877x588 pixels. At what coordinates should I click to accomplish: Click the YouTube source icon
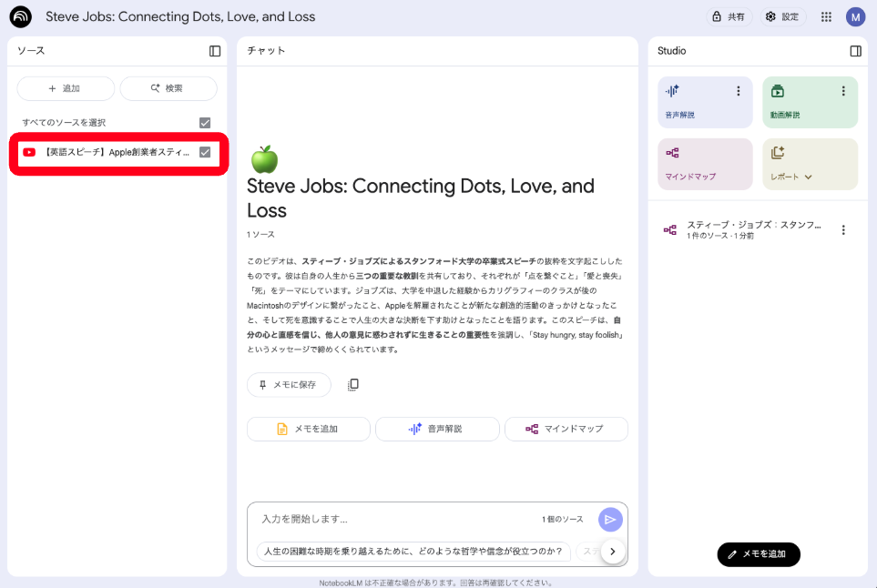(29, 152)
